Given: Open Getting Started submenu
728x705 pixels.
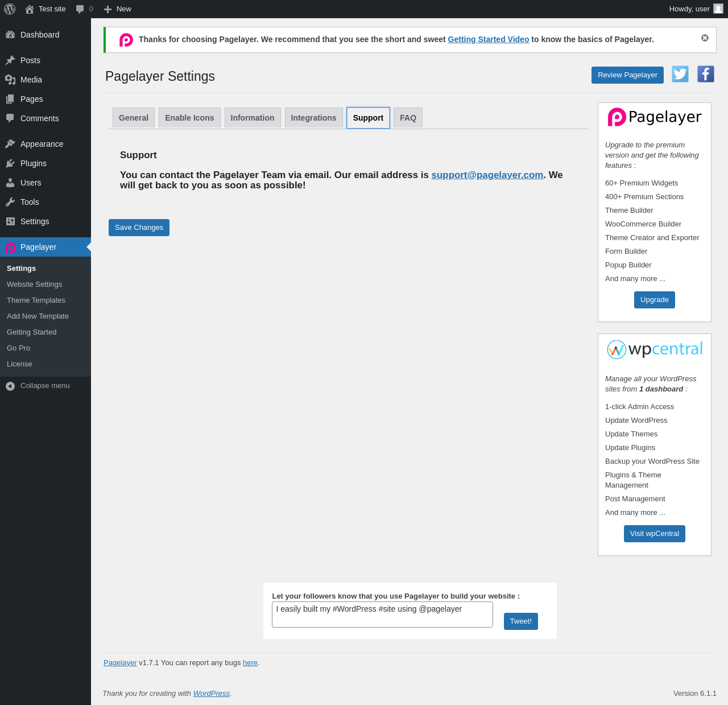Looking at the screenshot, I should coord(45,332).
